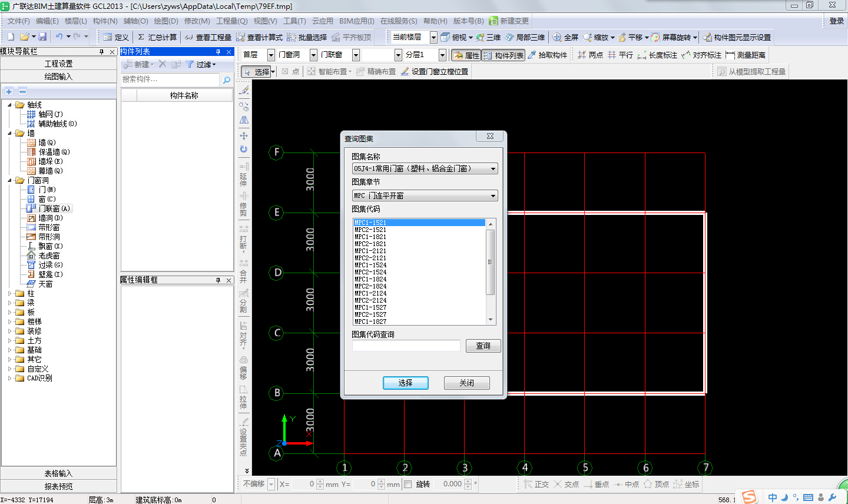Click the 登录 login link
The image size is (848, 504).
point(836,21)
